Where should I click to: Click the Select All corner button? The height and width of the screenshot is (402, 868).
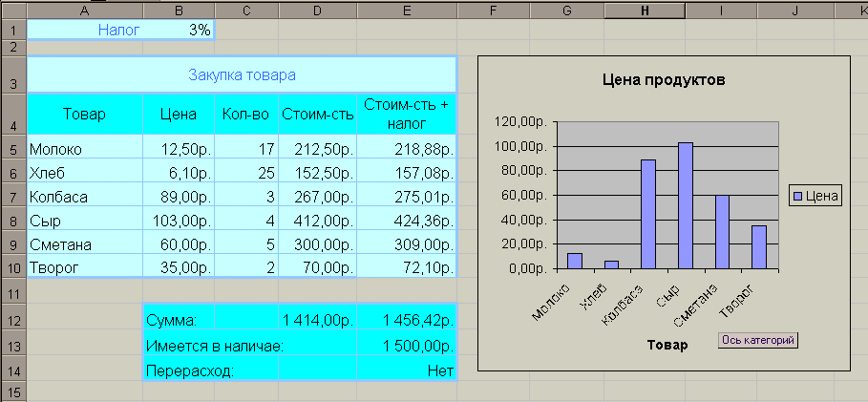pos(12,10)
